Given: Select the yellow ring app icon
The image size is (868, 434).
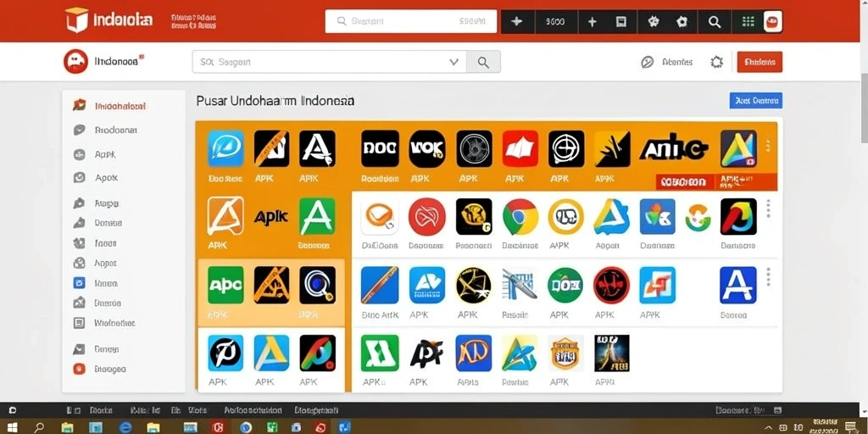Looking at the screenshot, I should point(565,217).
